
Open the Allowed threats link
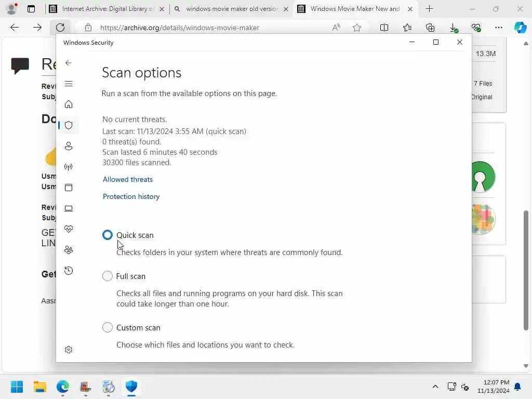128,179
